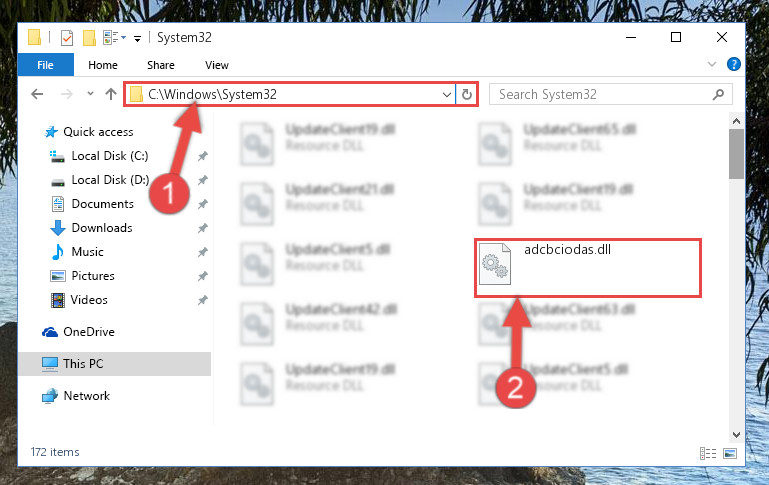Click the search magnifier icon

pos(718,94)
